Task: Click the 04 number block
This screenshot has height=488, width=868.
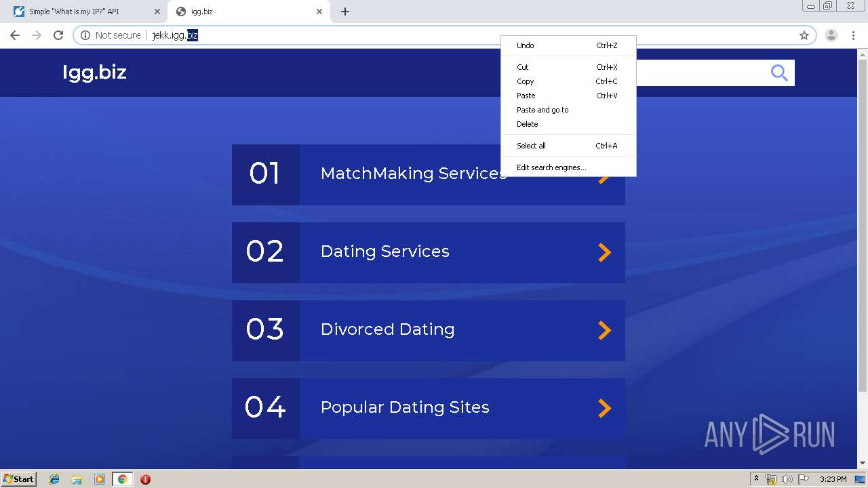Action: tap(266, 409)
